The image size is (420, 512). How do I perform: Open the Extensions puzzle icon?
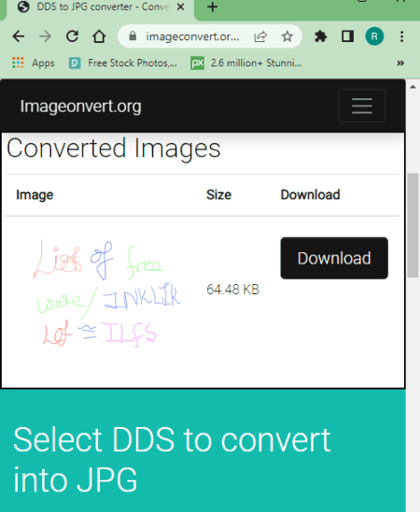320,36
